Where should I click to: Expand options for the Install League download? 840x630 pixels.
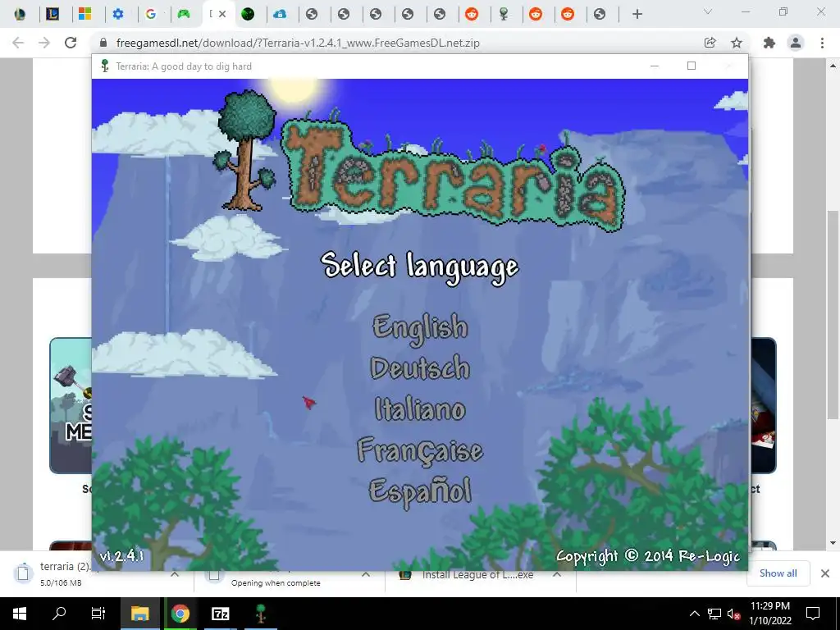coord(557,574)
